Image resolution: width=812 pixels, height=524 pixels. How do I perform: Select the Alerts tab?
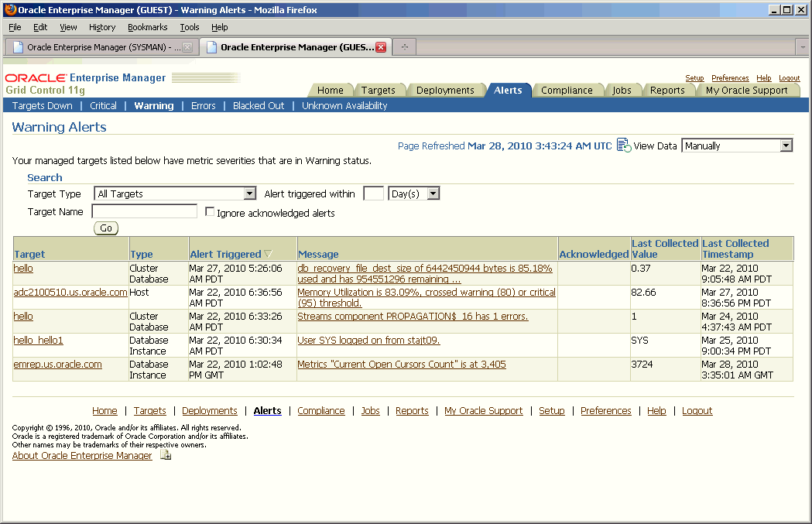[x=508, y=90]
